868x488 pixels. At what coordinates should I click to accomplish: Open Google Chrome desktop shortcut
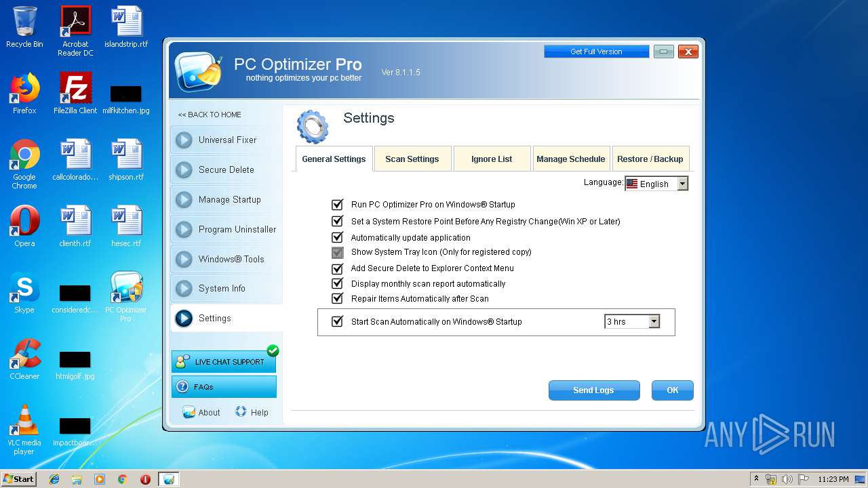(24, 164)
